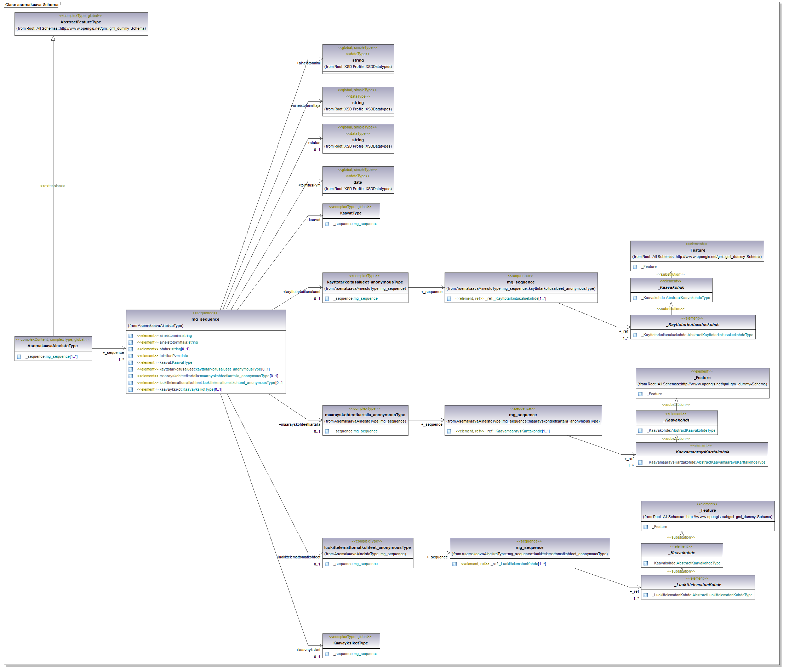Click icon next to kaavayksikot:KaavayksikotType element
Viewport: 789px width, 672px height.
pos(131,390)
